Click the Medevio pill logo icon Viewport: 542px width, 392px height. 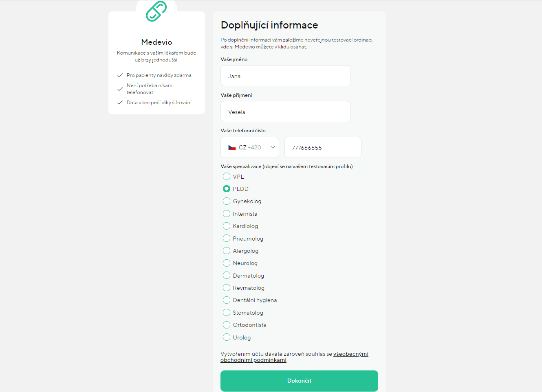point(156,11)
